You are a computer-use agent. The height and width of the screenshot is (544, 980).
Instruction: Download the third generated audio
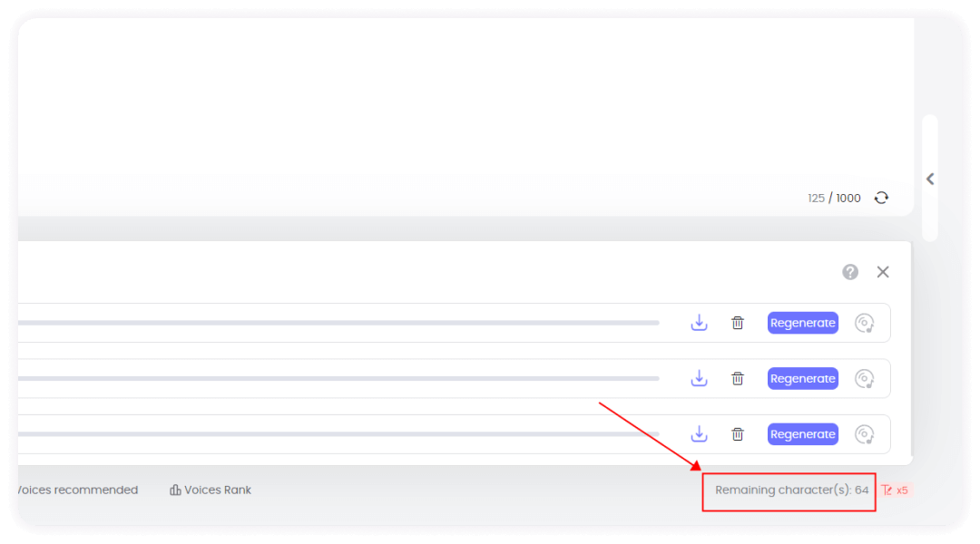pos(699,434)
